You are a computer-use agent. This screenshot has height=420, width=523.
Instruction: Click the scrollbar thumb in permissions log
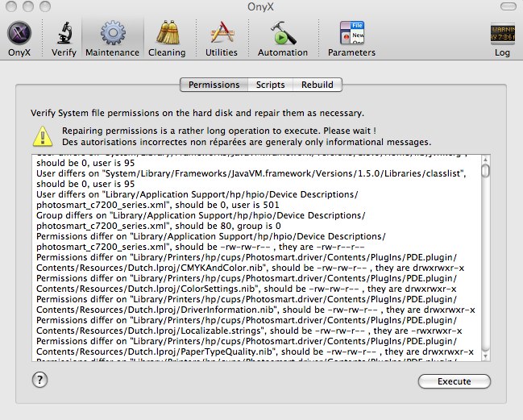pos(486,171)
